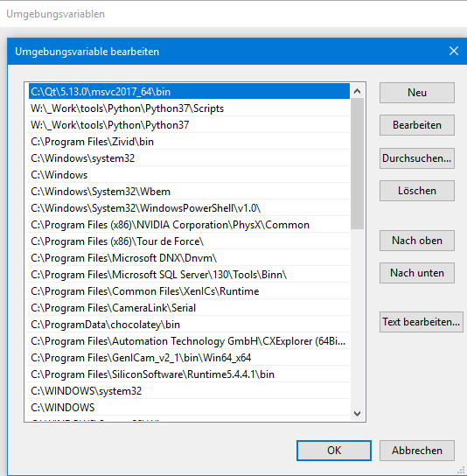Move entry down with Nach unten
Viewport: 467px width, 476px height.
pos(416,273)
